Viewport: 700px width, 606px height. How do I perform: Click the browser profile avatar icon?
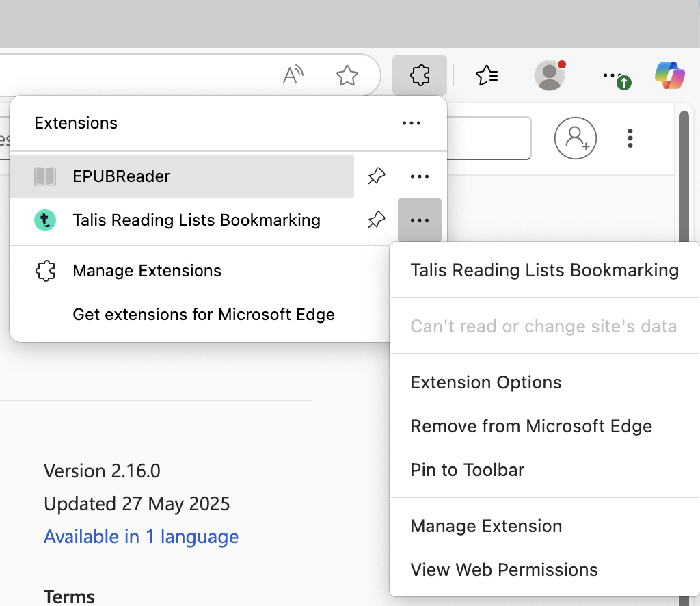point(550,75)
